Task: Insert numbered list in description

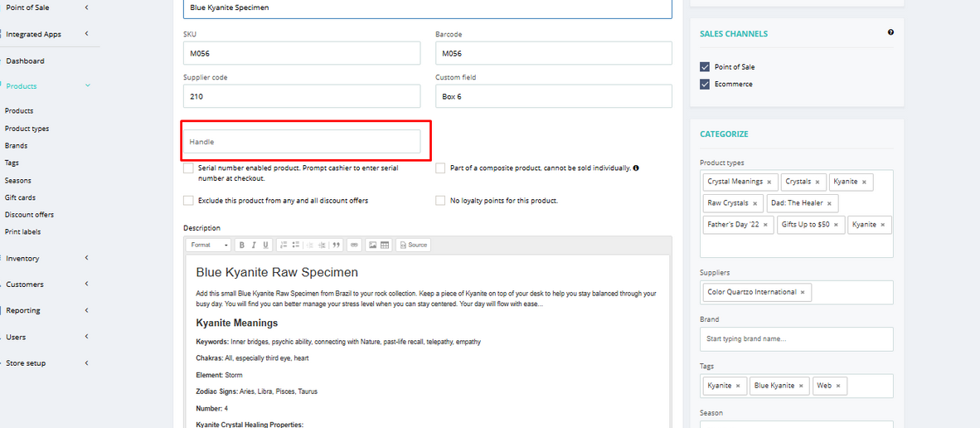Action: [284, 245]
